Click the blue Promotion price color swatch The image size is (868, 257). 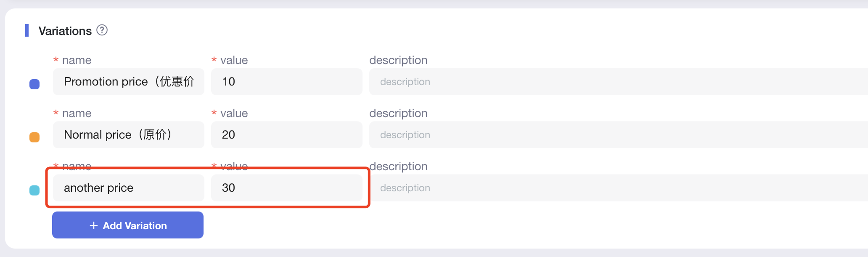point(34,84)
